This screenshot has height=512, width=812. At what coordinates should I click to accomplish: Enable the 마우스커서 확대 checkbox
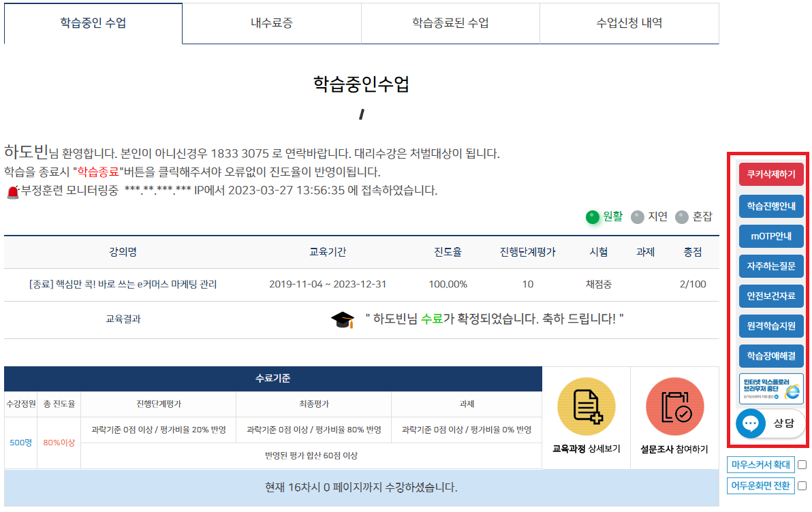tap(802, 465)
